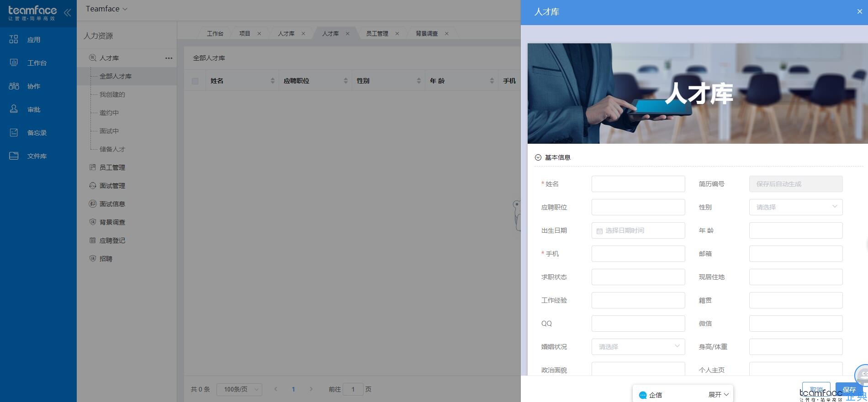The image size is (868, 402).
Task: Collapse the sidebar with double-chevron icon
Action: pos(67,12)
